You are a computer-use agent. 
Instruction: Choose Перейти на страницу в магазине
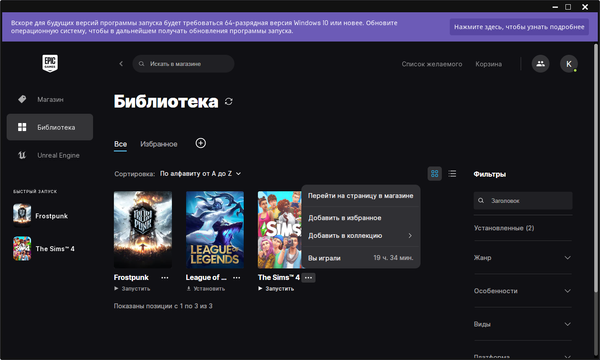[x=361, y=195]
